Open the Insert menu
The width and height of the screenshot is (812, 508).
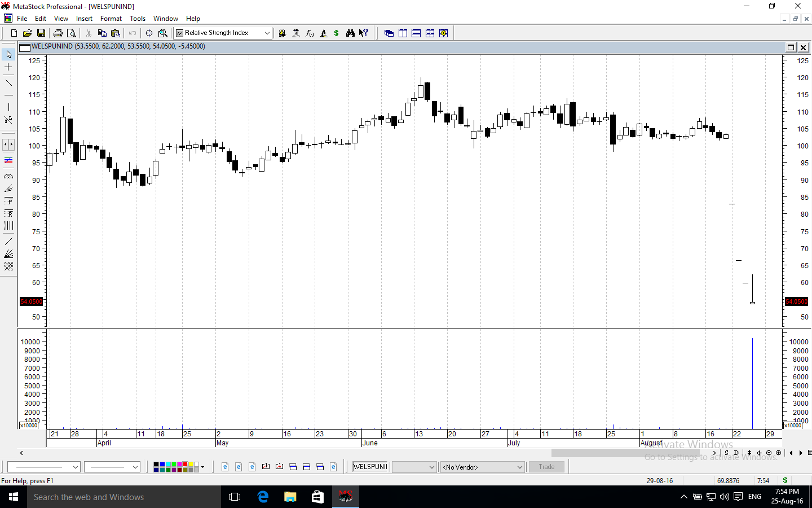tap(84, 19)
